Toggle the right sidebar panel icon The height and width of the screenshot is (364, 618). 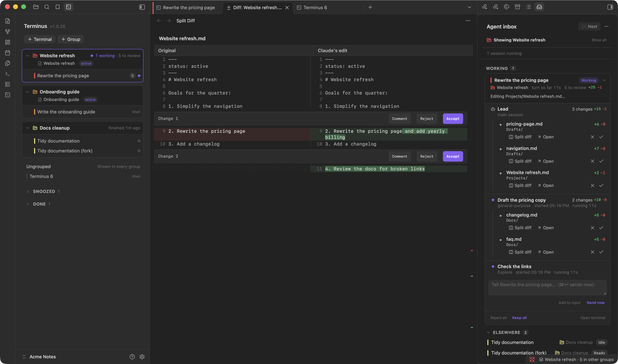pos(610,7)
